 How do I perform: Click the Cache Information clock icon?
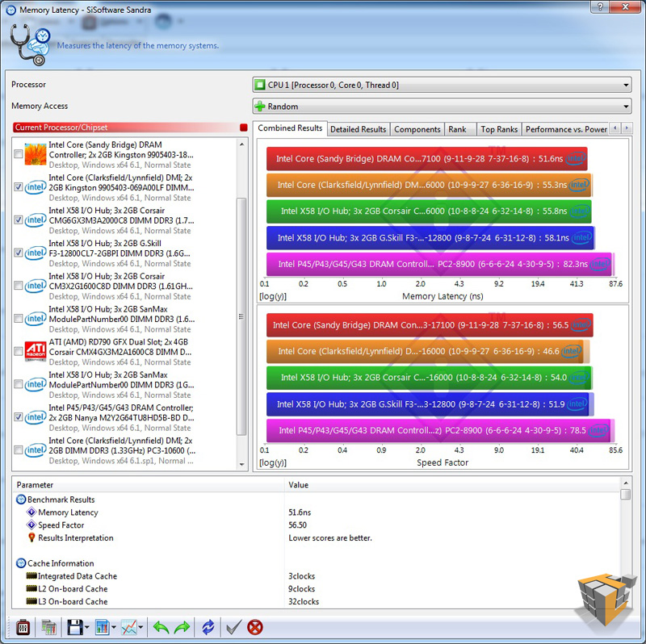click(21, 562)
